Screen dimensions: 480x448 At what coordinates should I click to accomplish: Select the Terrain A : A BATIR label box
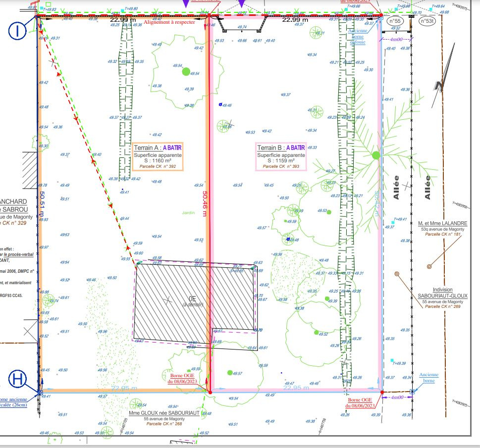158,157
